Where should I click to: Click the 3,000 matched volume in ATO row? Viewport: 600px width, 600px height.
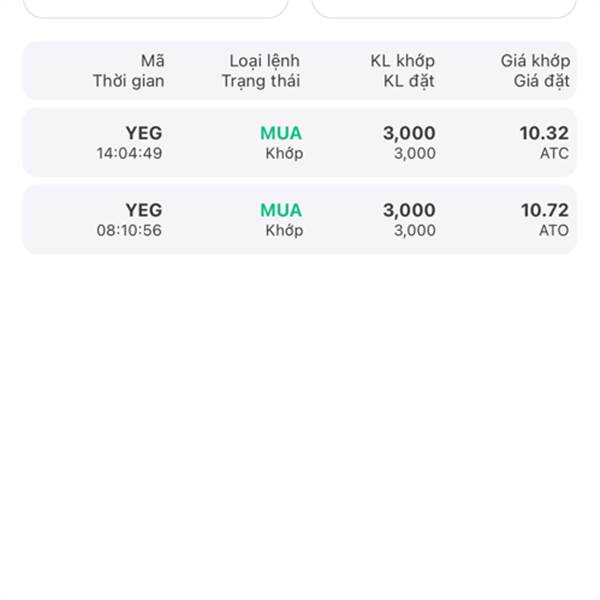409,210
